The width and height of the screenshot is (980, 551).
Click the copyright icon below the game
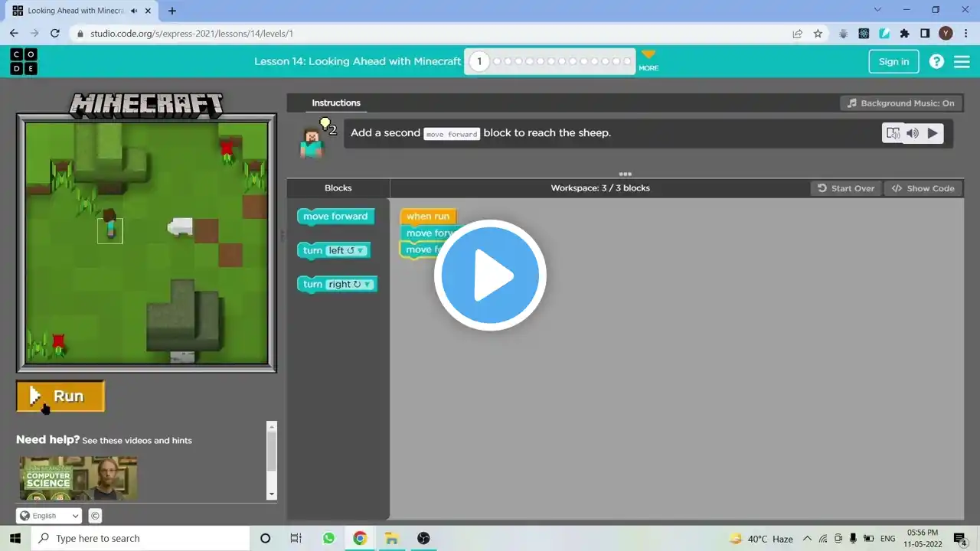click(95, 516)
